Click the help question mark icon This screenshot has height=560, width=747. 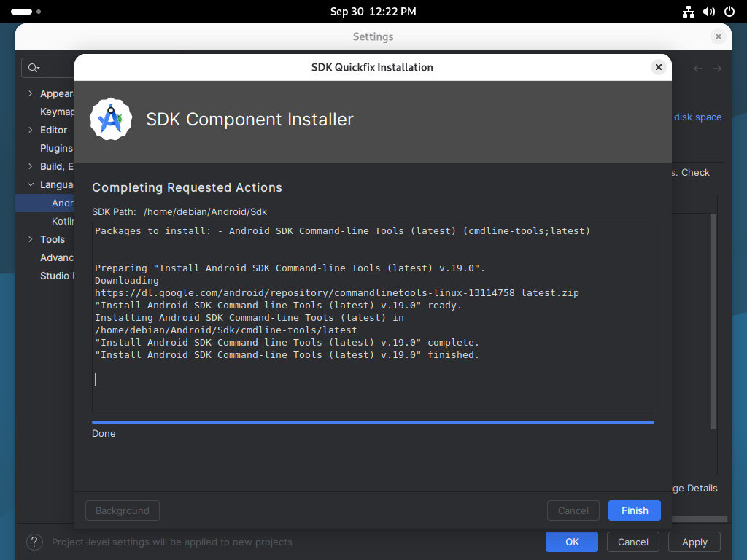point(34,542)
